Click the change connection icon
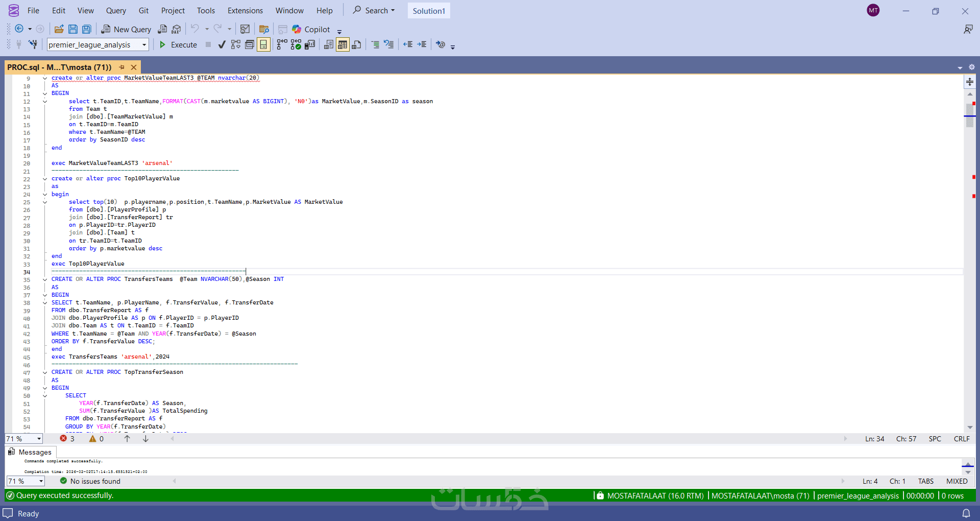The image size is (980, 521). [x=33, y=44]
